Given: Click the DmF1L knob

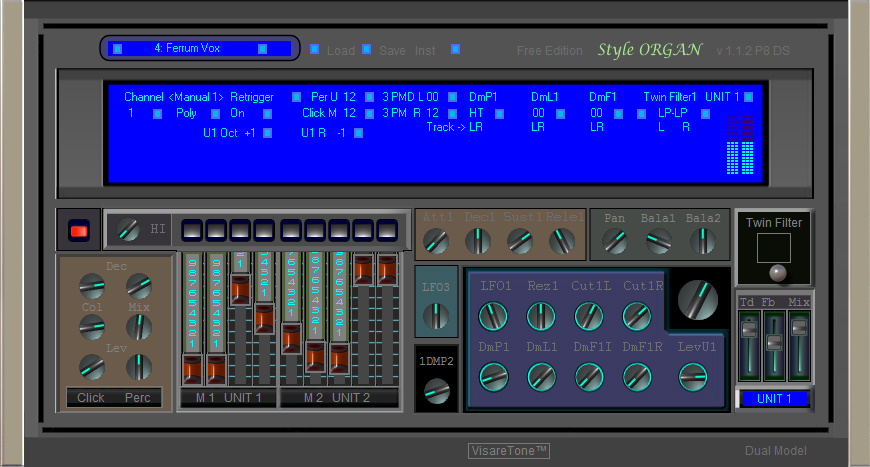Looking at the screenshot, I should [x=589, y=377].
